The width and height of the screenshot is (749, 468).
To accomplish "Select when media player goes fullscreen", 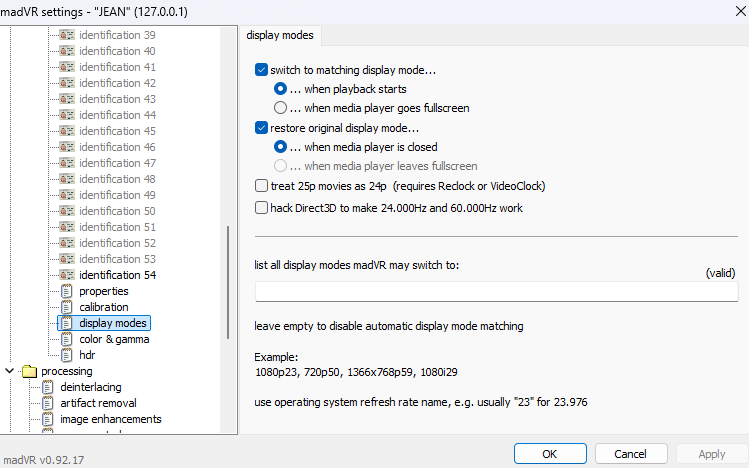I will click(x=281, y=108).
